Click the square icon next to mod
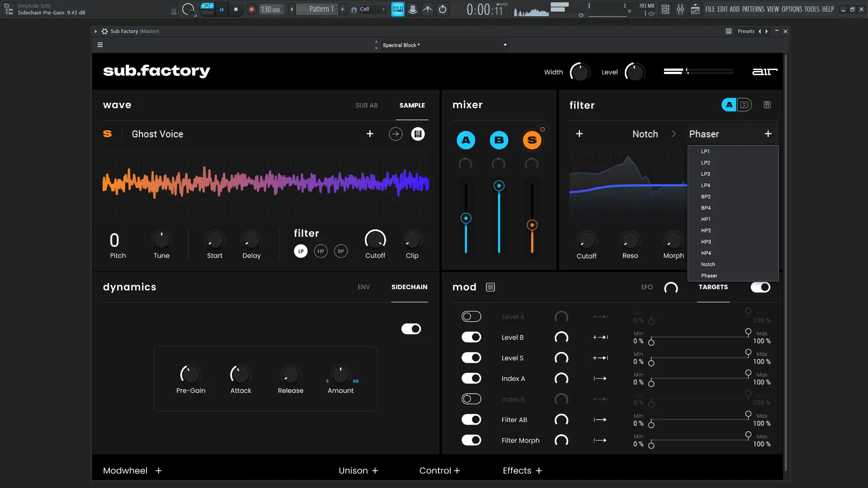This screenshot has width=868, height=488. click(491, 287)
